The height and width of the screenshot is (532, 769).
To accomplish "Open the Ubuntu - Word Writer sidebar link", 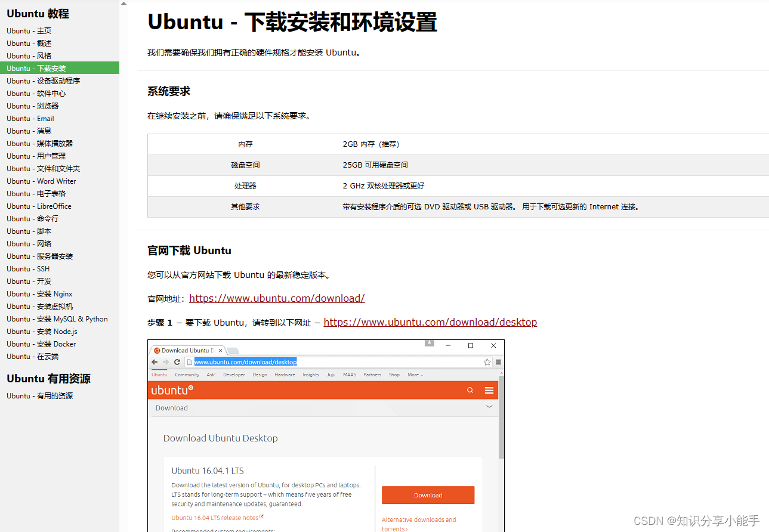I will point(42,181).
